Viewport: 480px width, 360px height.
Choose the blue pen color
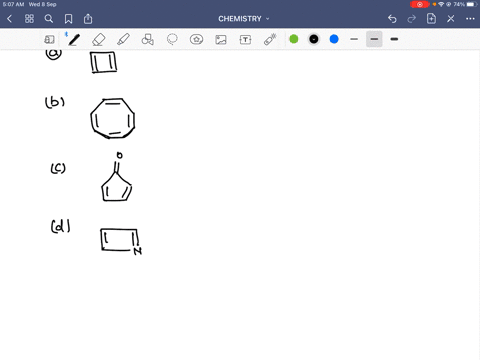coord(334,39)
